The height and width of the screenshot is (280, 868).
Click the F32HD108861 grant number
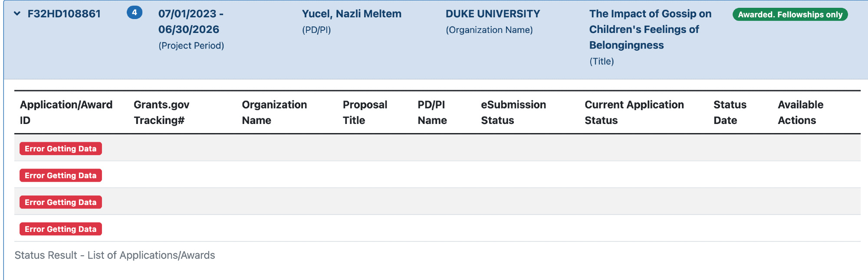coord(64,14)
